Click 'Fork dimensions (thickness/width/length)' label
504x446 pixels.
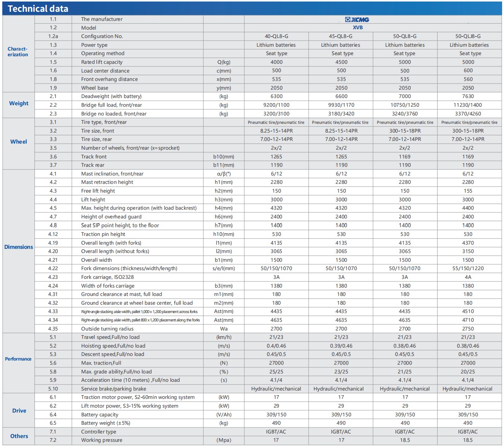[129, 269]
